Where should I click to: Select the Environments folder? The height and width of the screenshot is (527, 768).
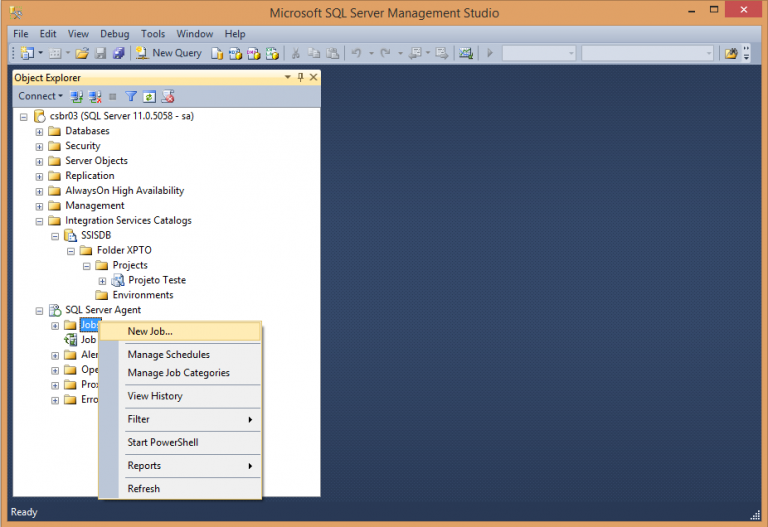(143, 295)
